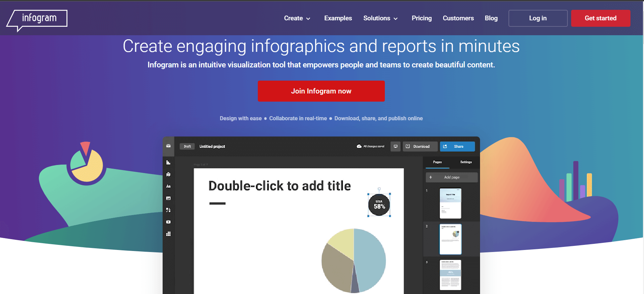
Task: Open the Blog link
Action: point(491,18)
